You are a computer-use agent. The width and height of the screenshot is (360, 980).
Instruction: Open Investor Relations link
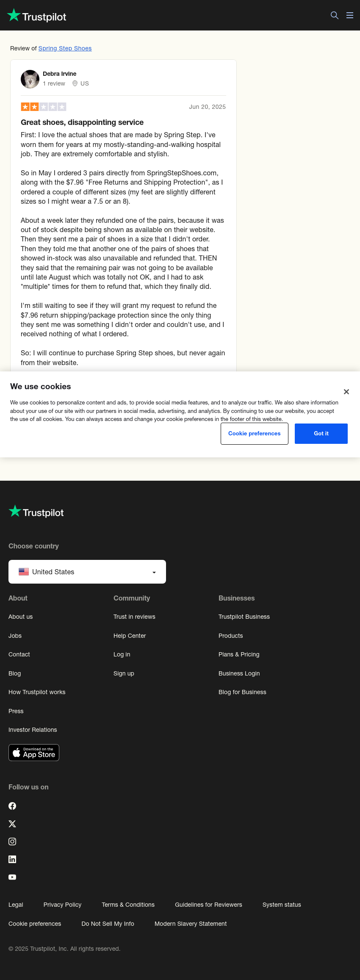33,730
